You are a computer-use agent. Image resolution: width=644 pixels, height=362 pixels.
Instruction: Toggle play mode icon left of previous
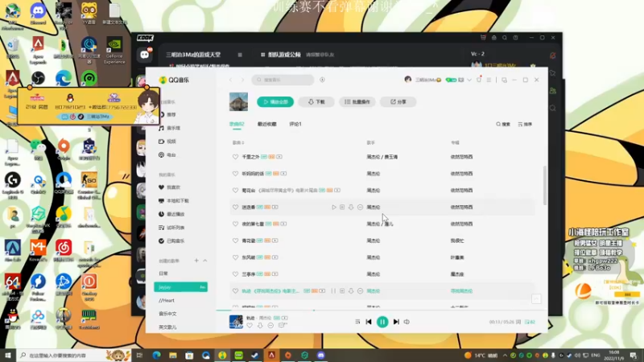point(357,323)
